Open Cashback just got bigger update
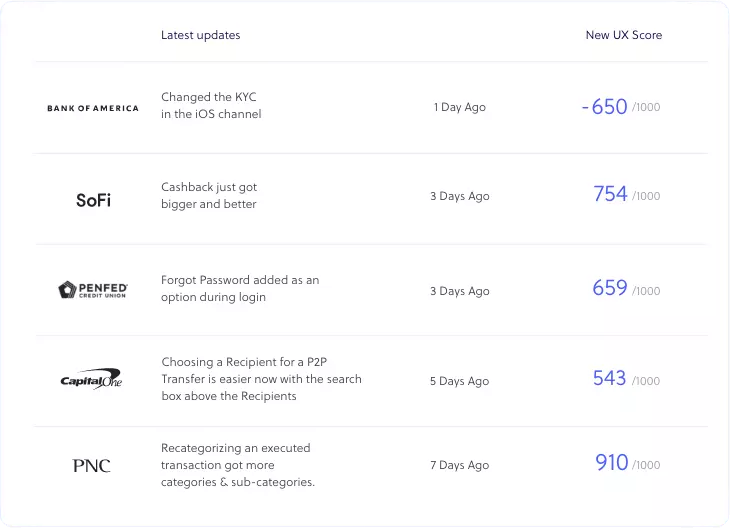This screenshot has height=528, width=730. (209, 196)
